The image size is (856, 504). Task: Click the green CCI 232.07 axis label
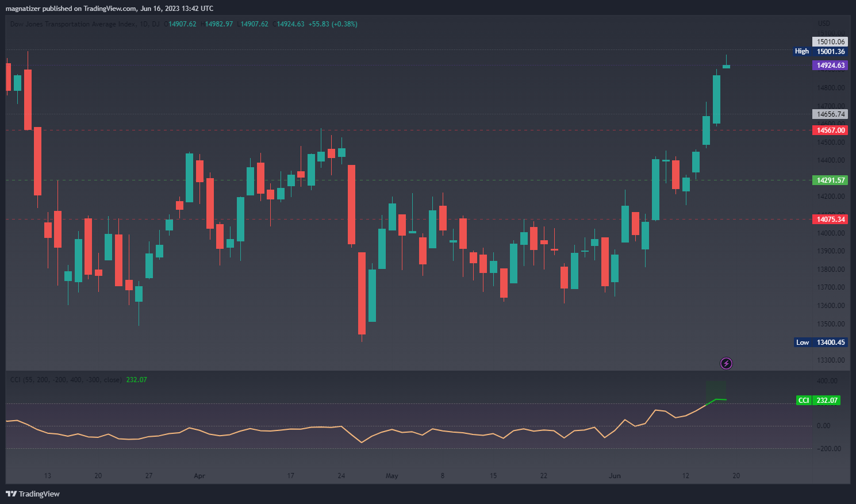[818, 401]
